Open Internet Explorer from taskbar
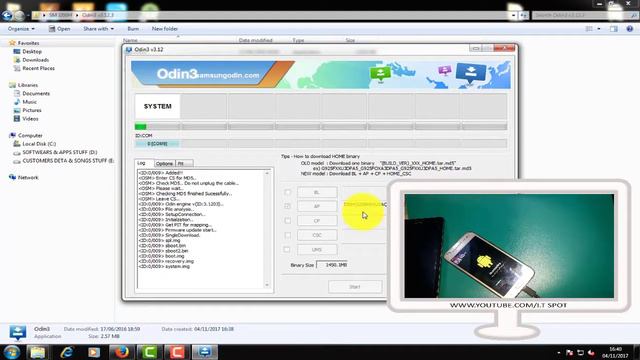640x360 pixels. coord(66,352)
